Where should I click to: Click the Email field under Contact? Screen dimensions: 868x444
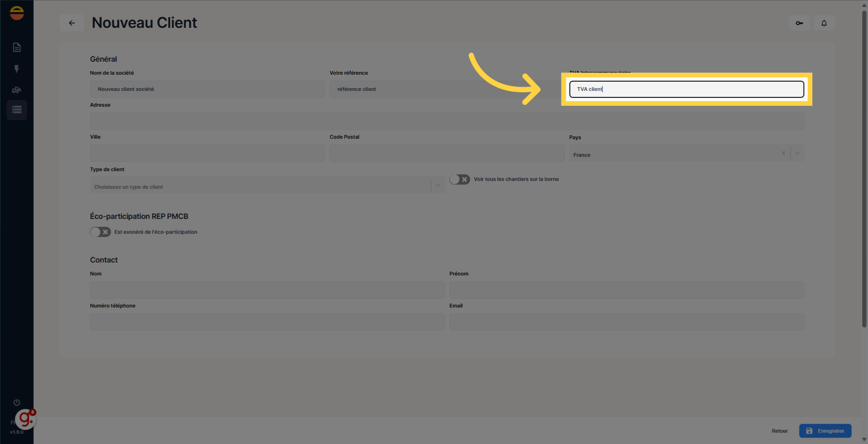point(626,322)
